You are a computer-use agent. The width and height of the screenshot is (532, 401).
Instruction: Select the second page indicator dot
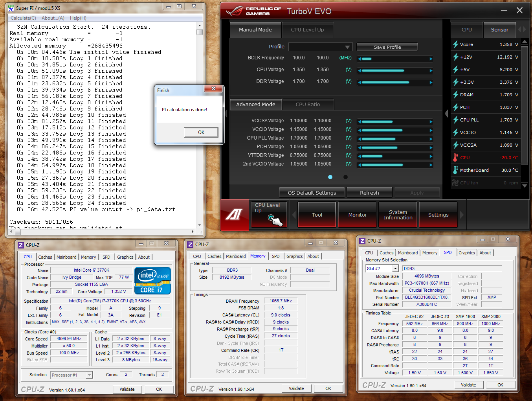tap(345, 177)
